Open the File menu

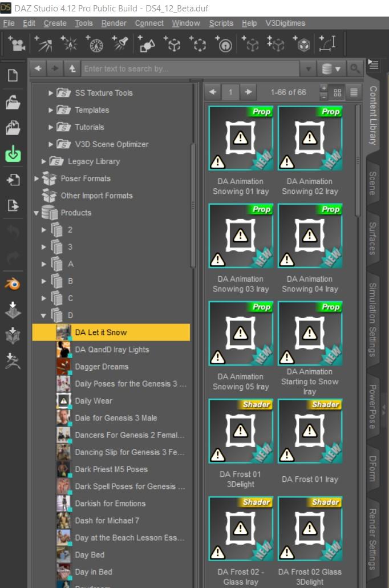(9, 23)
